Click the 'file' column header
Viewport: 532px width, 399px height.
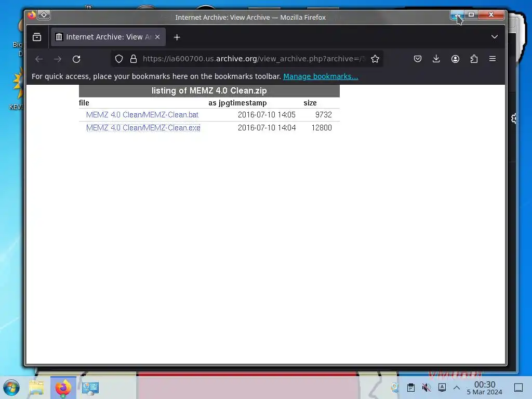coord(84,103)
